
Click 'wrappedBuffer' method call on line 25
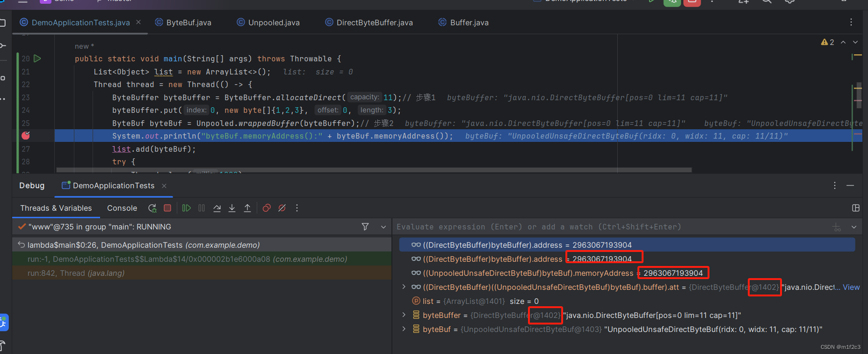[269, 123]
